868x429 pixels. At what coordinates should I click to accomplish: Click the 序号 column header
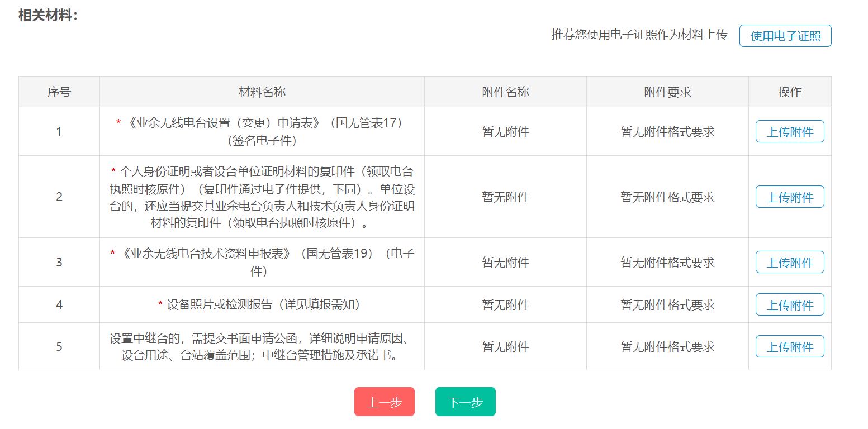tap(59, 92)
